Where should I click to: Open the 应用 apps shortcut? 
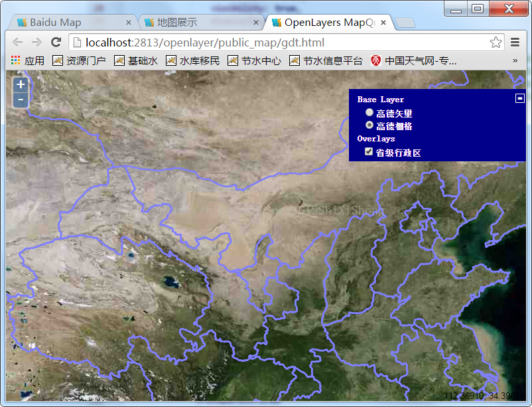[x=28, y=61]
